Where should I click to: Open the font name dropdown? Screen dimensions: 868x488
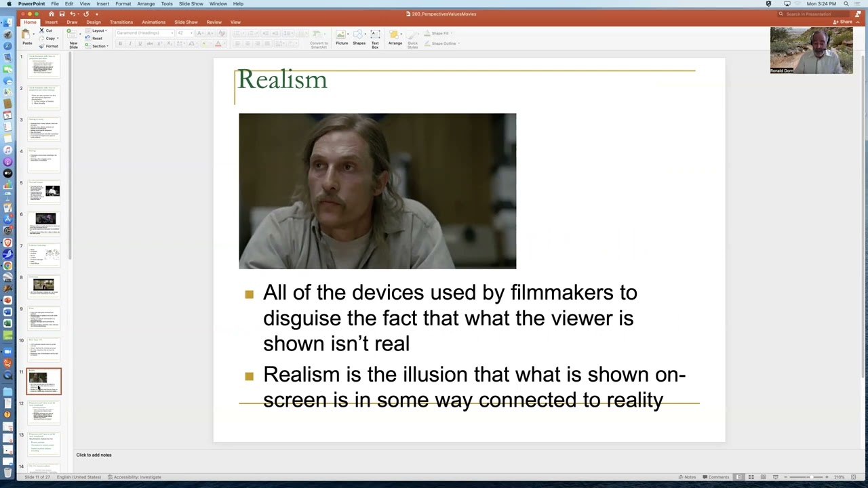(172, 33)
